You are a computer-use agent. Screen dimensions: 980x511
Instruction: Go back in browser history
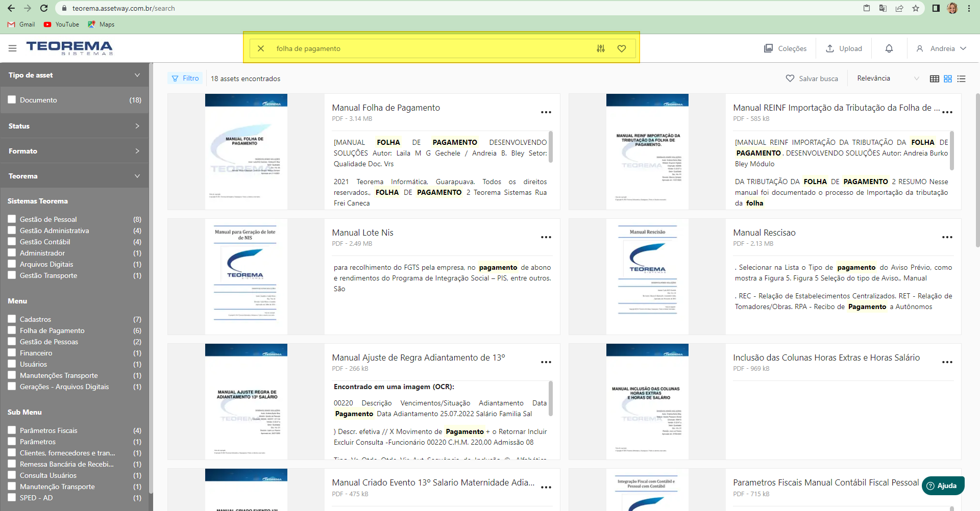11,8
